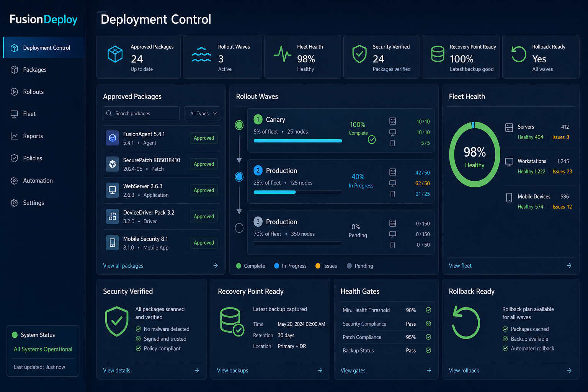Click the Workstations icon in Fleet Health

pos(509,162)
